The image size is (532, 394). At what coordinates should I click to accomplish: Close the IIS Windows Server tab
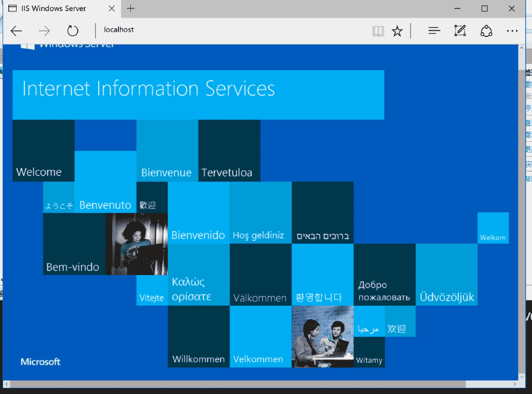(x=112, y=8)
